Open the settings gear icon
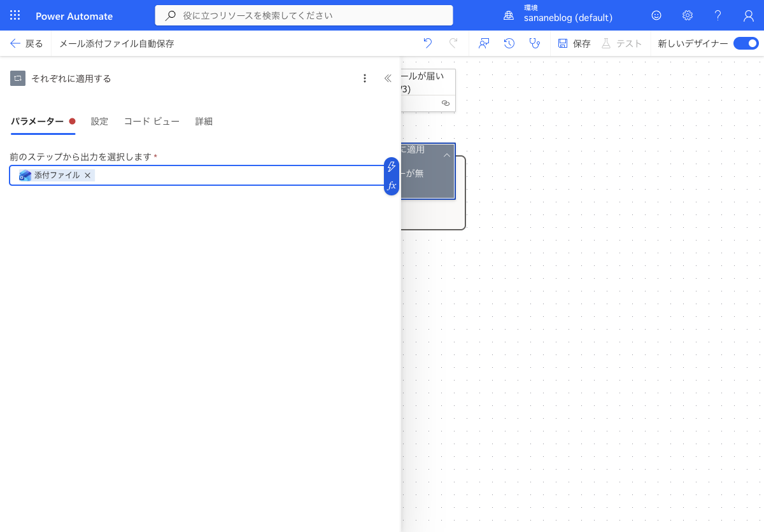This screenshot has height=532, width=764. 688,16
